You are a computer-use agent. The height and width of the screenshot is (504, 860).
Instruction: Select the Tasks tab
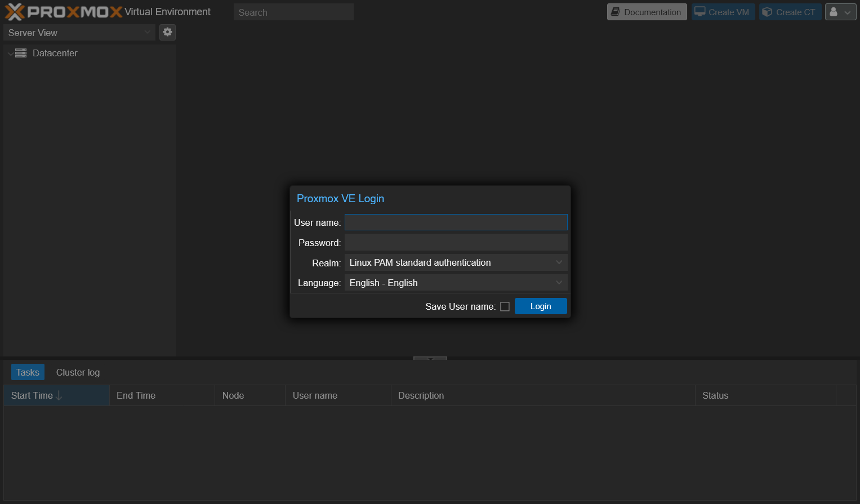(x=27, y=372)
